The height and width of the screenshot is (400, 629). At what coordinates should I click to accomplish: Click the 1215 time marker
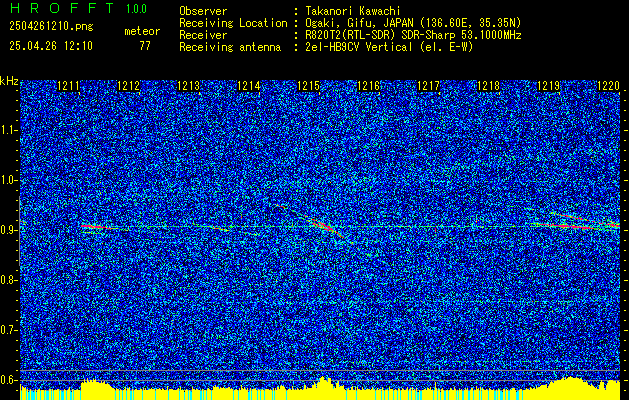point(308,86)
